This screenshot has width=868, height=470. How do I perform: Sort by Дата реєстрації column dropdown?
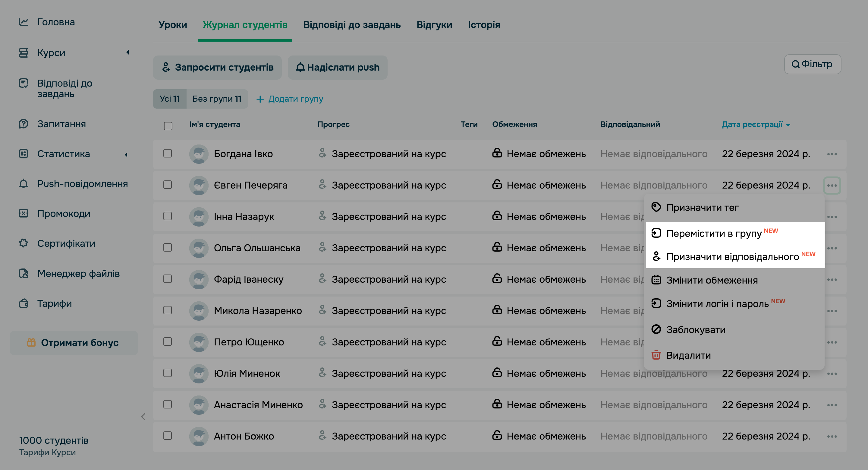pos(756,124)
